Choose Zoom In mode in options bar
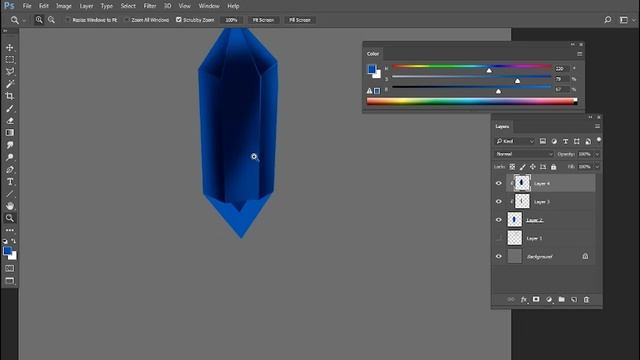 [39, 20]
